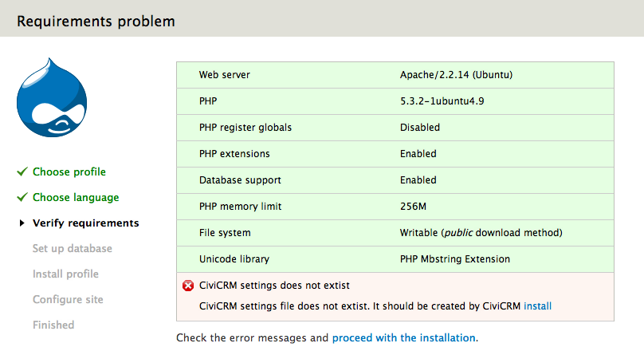Click the CiviCRM settings error message
Screen dimensions: 644x351
coord(274,286)
